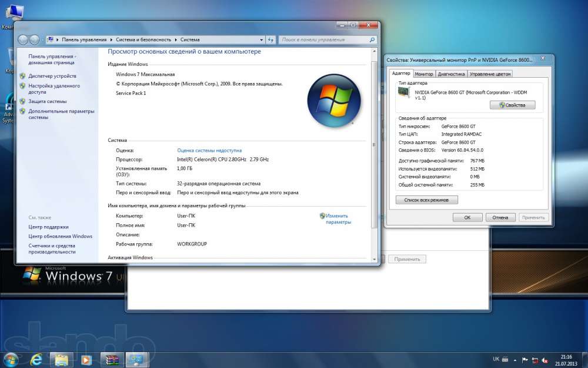Click the '767 МБ' graphics memory value
This screenshot has height=368, width=588.
pyautogui.click(x=477, y=161)
